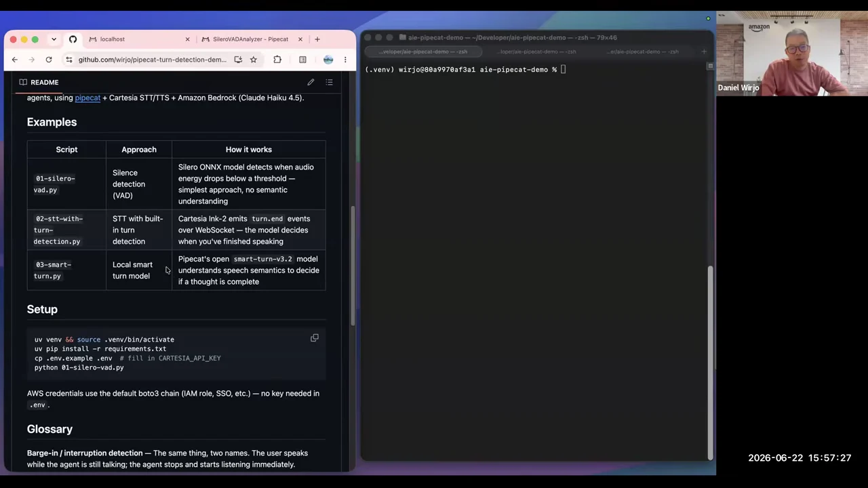Click the Examples heading
868x488 pixels.
coord(52,122)
